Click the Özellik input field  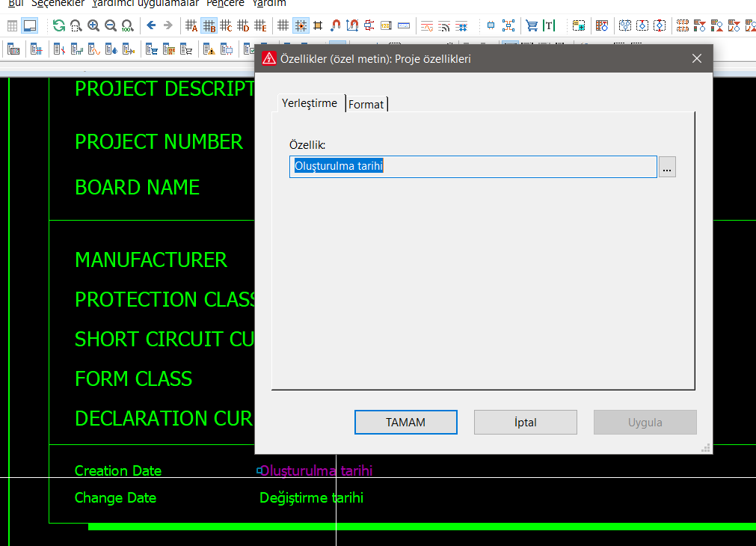click(473, 166)
